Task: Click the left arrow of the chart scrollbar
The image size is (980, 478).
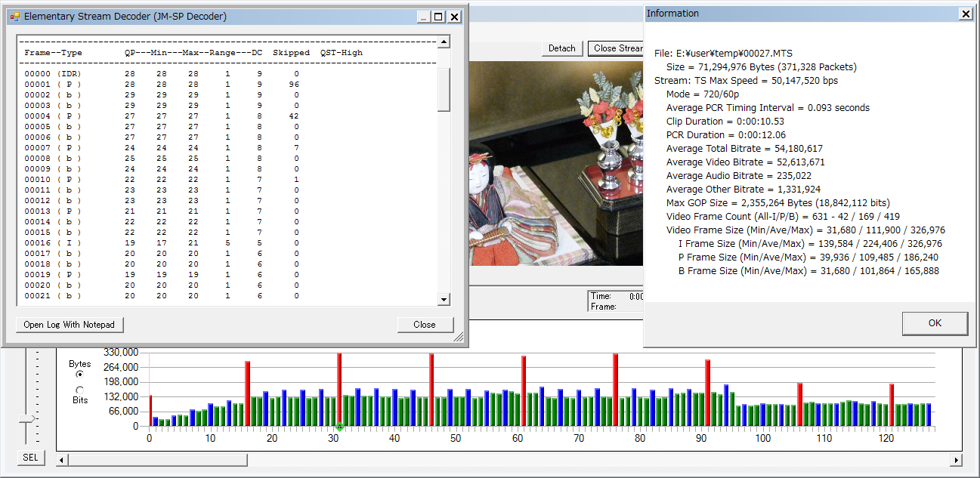Action: click(x=62, y=460)
